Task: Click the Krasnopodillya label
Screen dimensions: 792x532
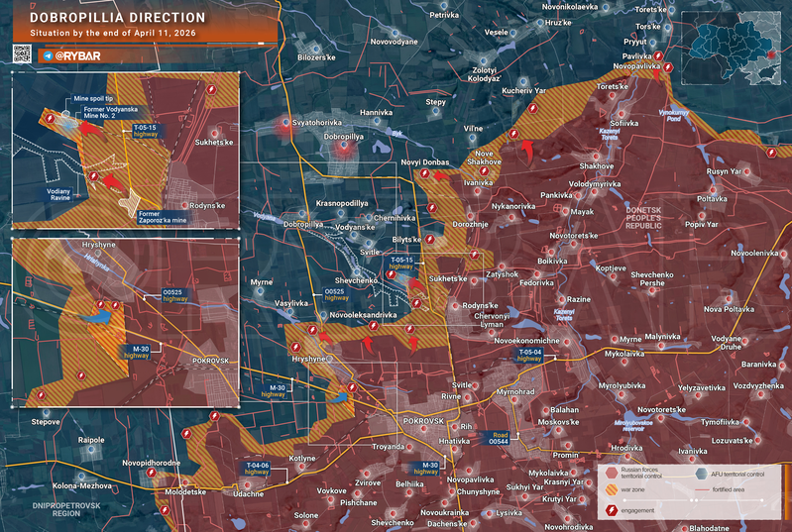Action: (x=342, y=203)
